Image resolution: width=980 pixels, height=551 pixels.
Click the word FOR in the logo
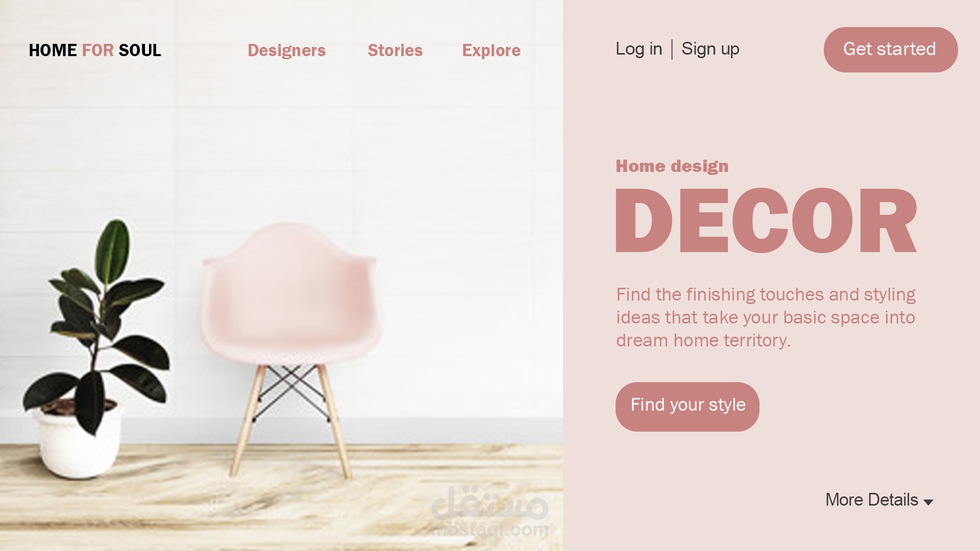pos(97,50)
